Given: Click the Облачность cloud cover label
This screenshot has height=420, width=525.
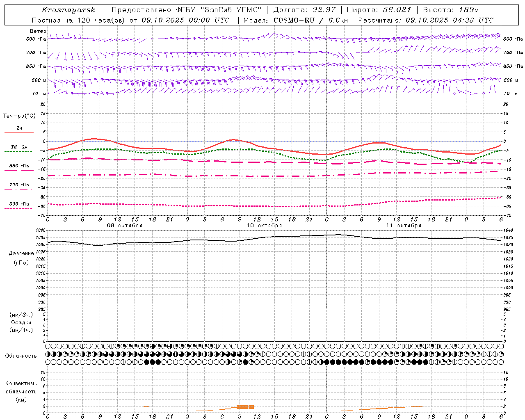Looking at the screenshot, I should coord(21,356).
